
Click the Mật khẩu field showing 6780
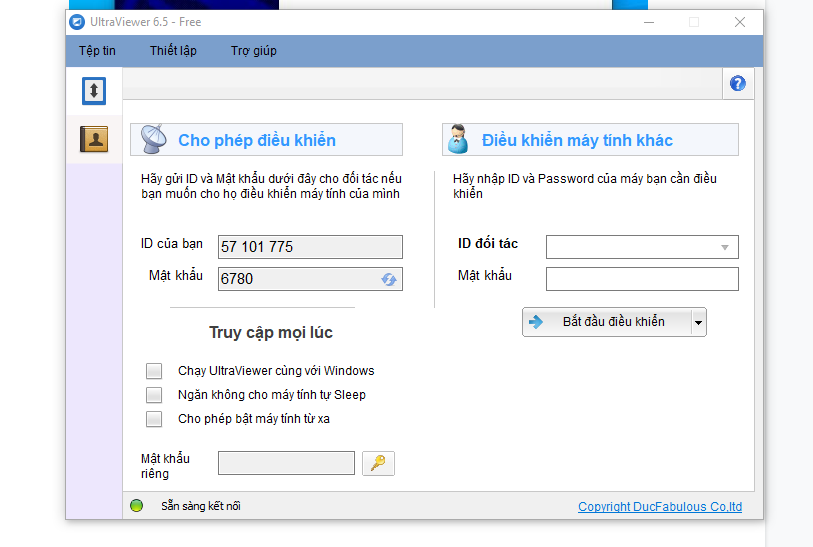(x=310, y=279)
